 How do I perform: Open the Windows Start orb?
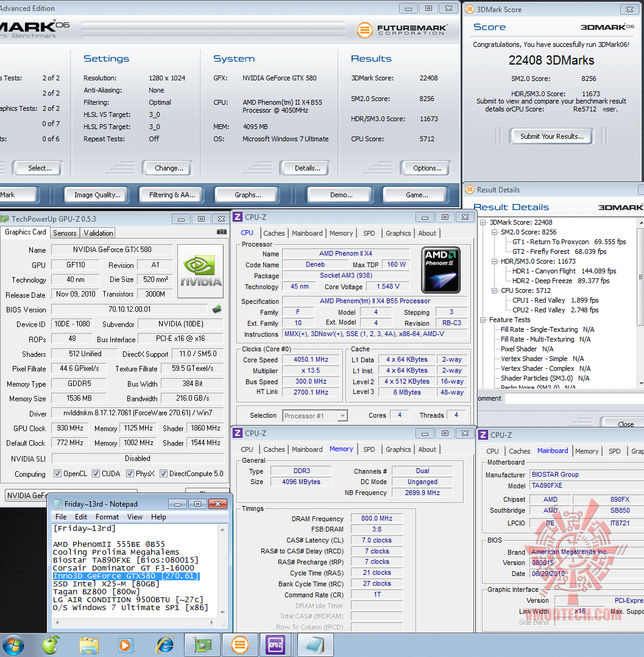(14, 644)
